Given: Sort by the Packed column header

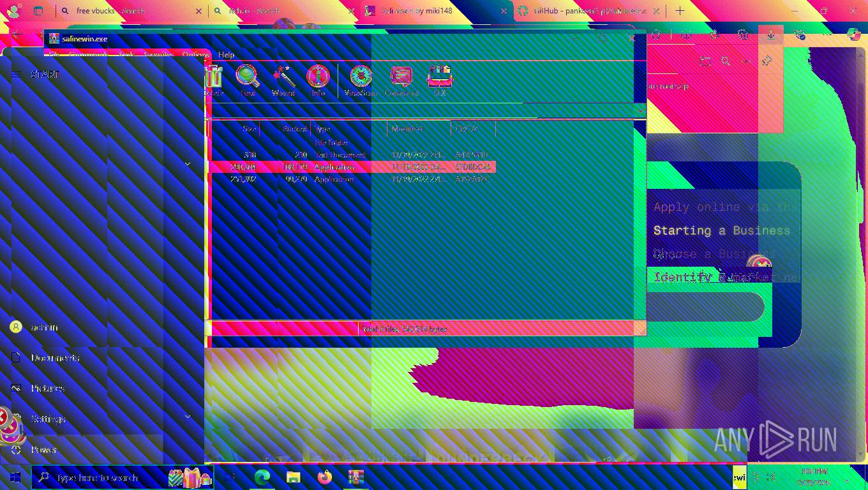Looking at the screenshot, I should point(285,128).
